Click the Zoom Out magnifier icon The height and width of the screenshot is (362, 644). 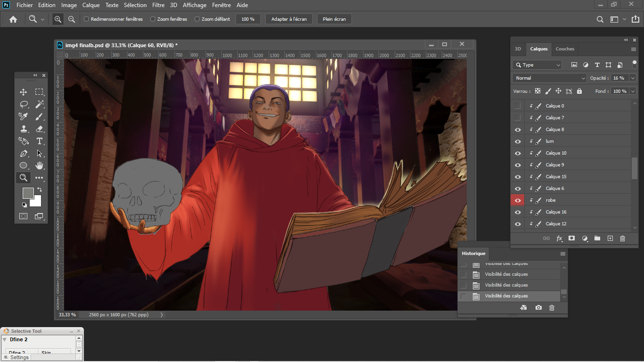pos(72,19)
